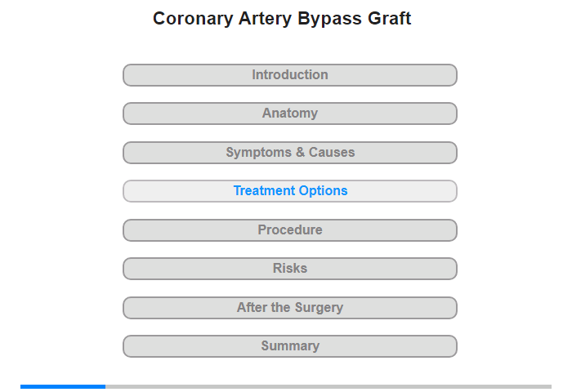Screen dimensions: 572x392
Task: Pick the Procedure item below Treatment Options
Action: pos(290,229)
